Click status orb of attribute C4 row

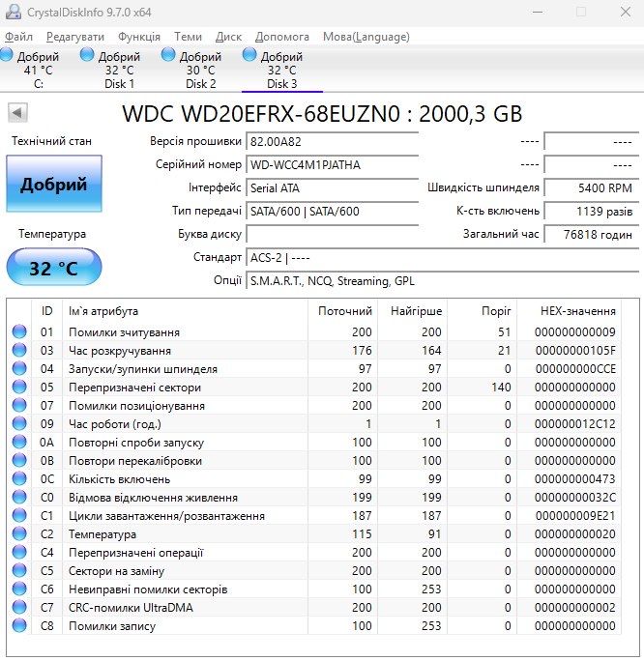[x=19, y=552]
